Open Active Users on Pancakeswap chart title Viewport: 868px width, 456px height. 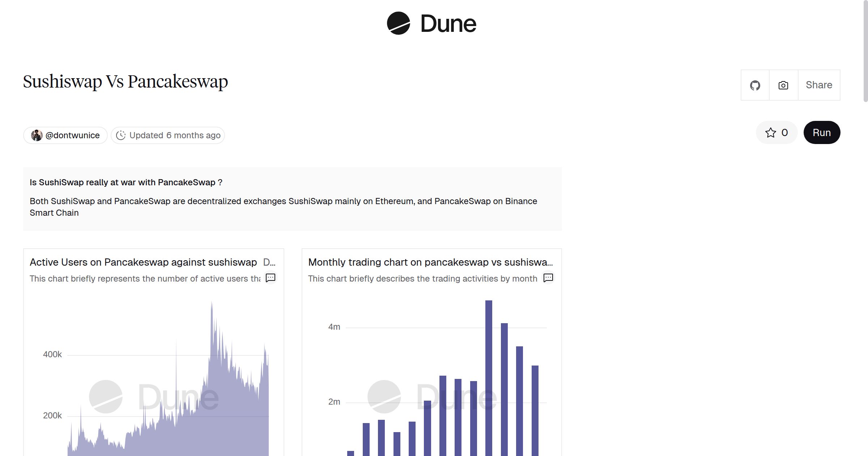coord(143,262)
